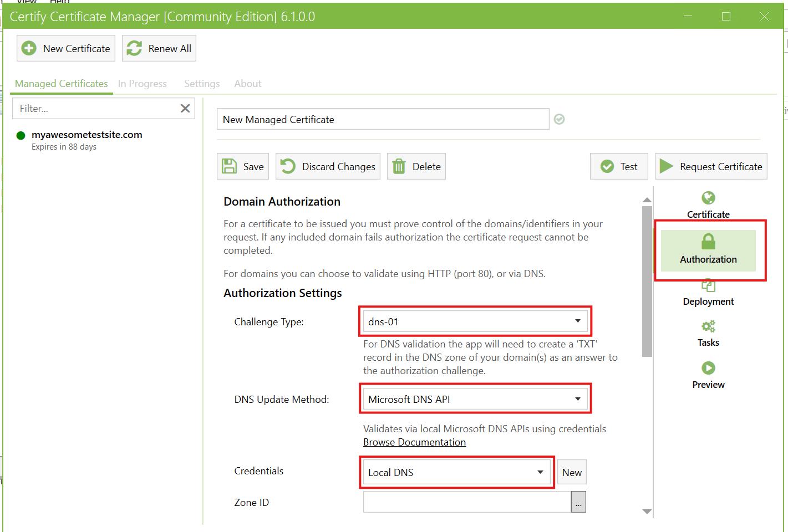788x532 pixels.
Task: Open the Challenge Type dropdown
Action: pos(475,321)
